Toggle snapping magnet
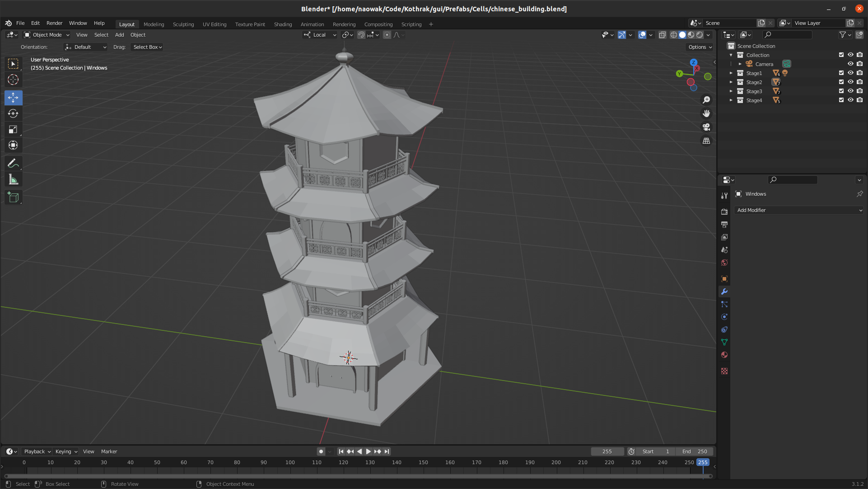Screen dimensions: 868x489 [361, 35]
